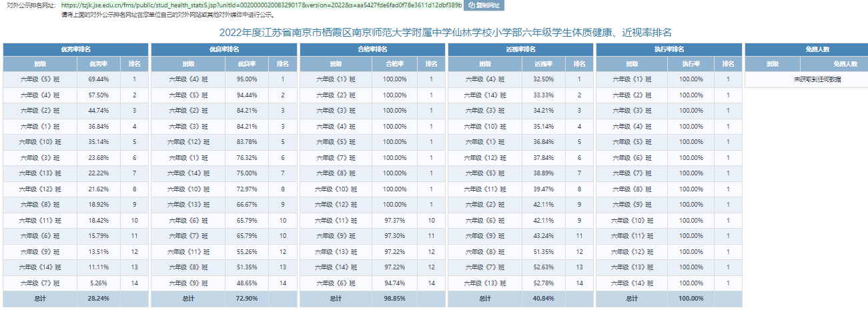The width and height of the screenshot is (868, 322).
Task: Click the 5.26% cell
Action: click(x=98, y=283)
